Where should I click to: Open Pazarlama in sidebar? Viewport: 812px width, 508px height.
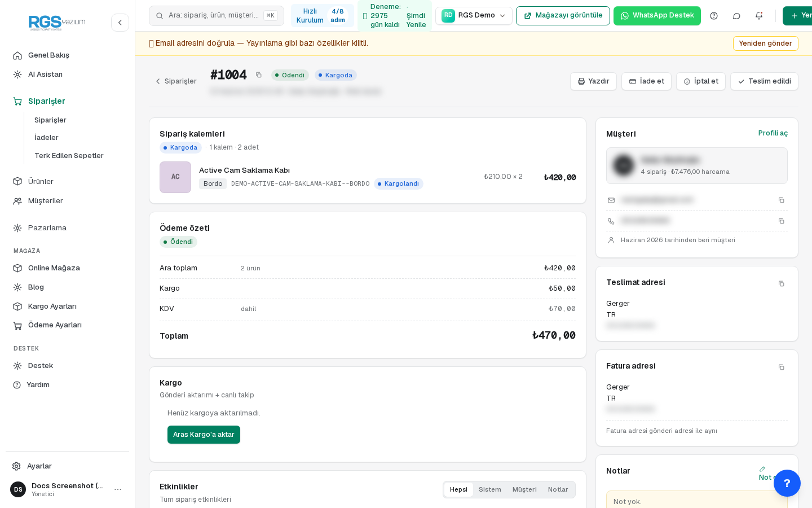click(x=67, y=228)
